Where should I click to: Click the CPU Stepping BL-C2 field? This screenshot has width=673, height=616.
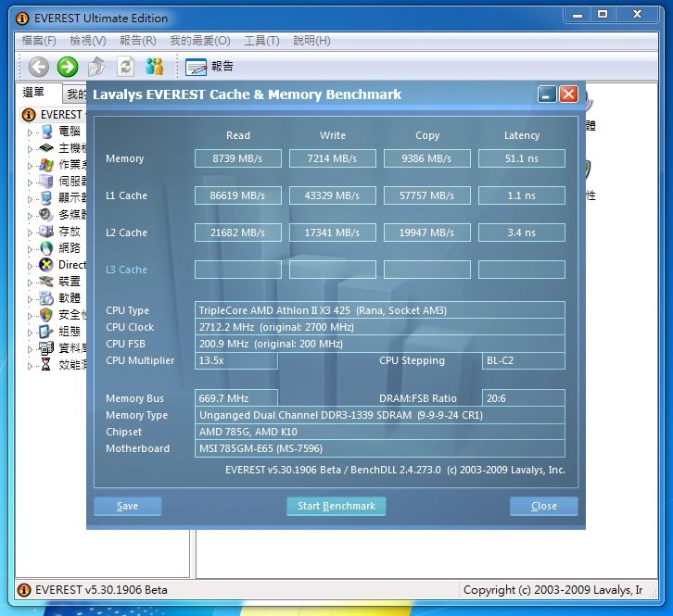pos(523,360)
